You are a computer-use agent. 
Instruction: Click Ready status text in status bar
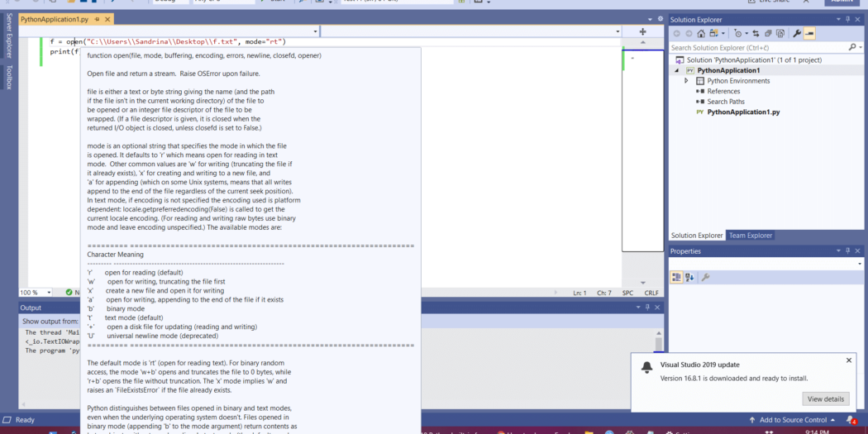click(25, 420)
